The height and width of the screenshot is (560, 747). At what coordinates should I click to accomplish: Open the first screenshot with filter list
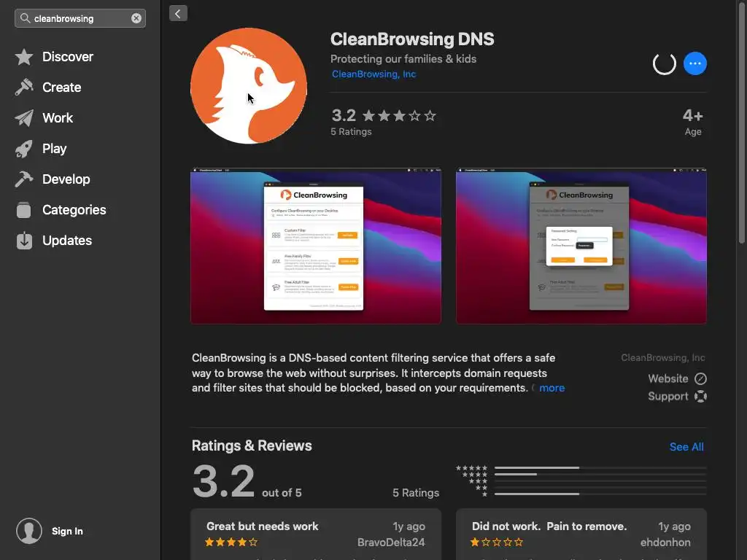coord(316,246)
